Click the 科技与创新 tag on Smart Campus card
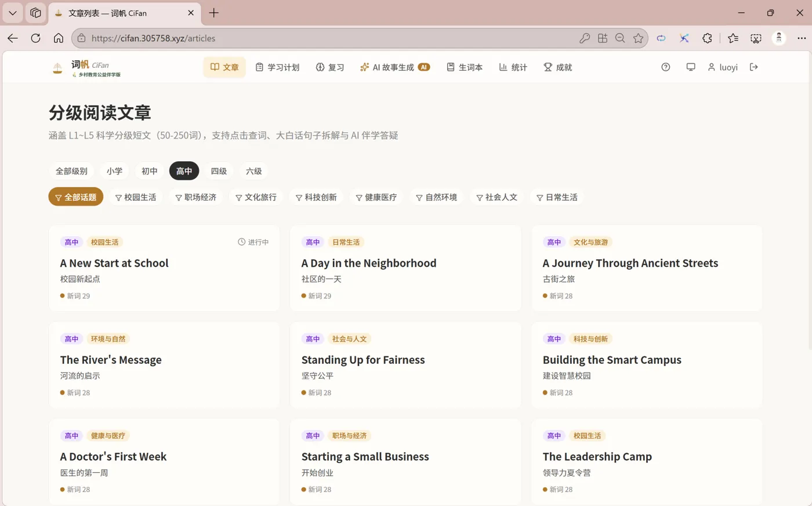This screenshot has height=506, width=812. point(590,339)
